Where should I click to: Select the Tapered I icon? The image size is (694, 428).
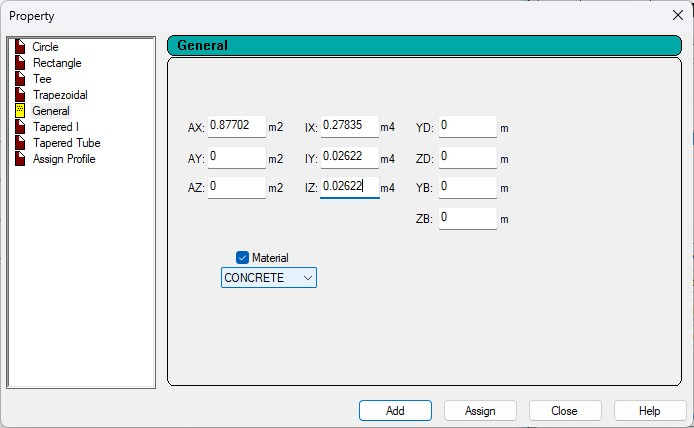point(20,127)
